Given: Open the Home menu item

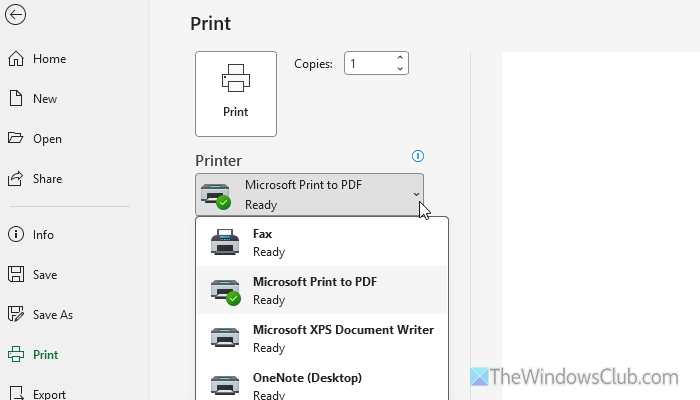Looking at the screenshot, I should point(50,58).
